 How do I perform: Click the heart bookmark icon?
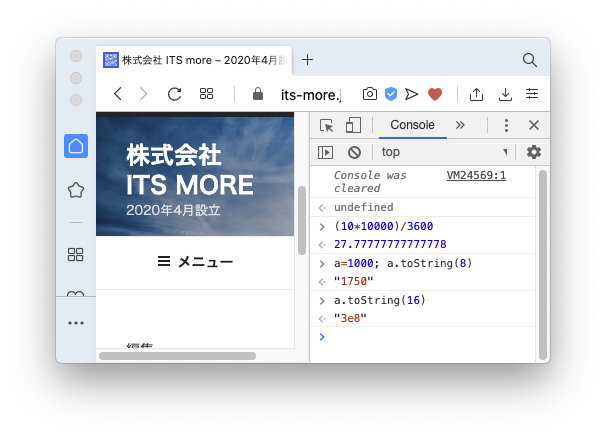coord(434,94)
